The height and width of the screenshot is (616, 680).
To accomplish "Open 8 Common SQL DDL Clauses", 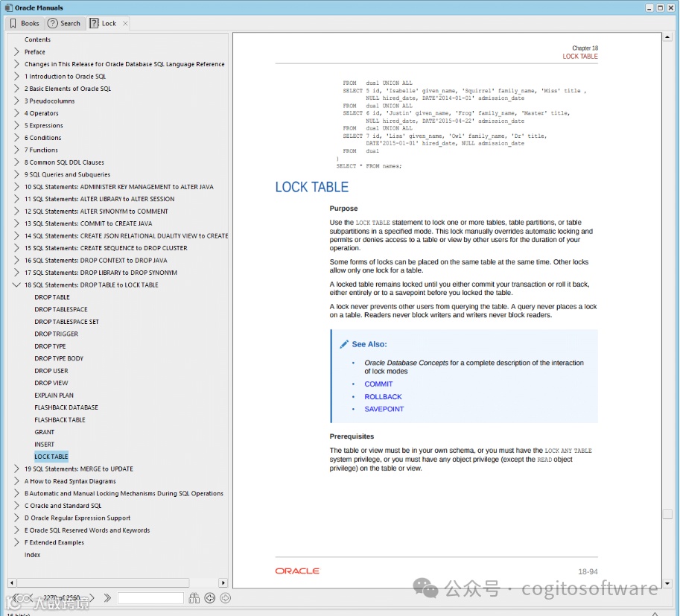I will (64, 162).
